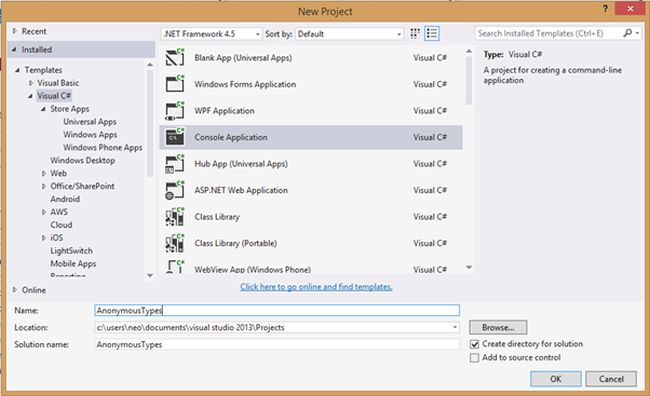650x396 pixels.
Task: Select Windows Desktop in the templates tree
Action: (x=82, y=160)
